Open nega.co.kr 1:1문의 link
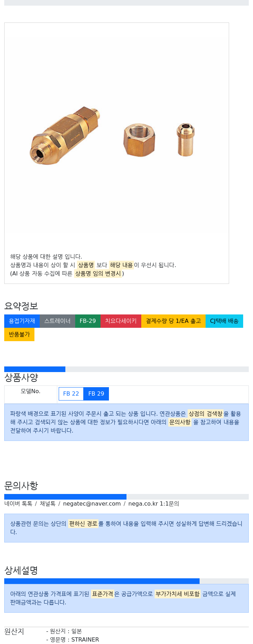The width and height of the screenshot is (253, 644). point(154,504)
